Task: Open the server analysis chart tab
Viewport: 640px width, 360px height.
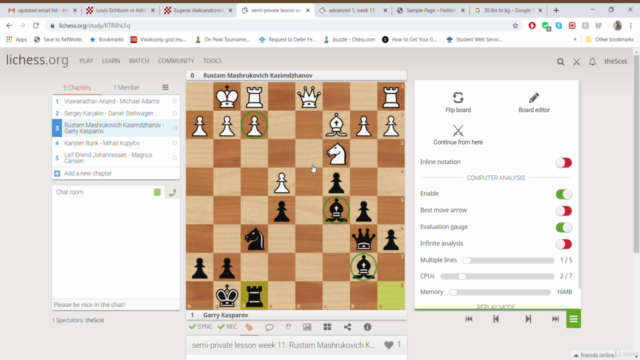Action: click(x=307, y=327)
